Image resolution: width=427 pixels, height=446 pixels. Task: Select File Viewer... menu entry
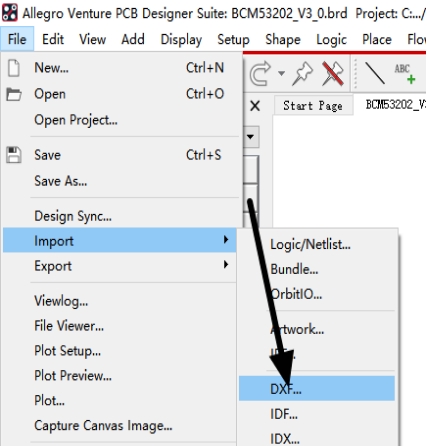[x=120, y=326]
